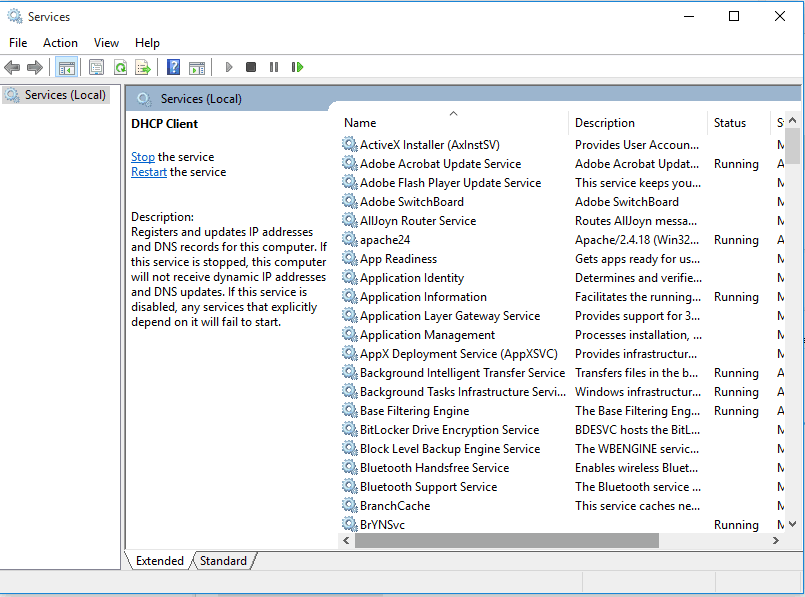Click the Restart the service link
Image resolution: width=805 pixels, height=597 pixels.
(x=149, y=172)
